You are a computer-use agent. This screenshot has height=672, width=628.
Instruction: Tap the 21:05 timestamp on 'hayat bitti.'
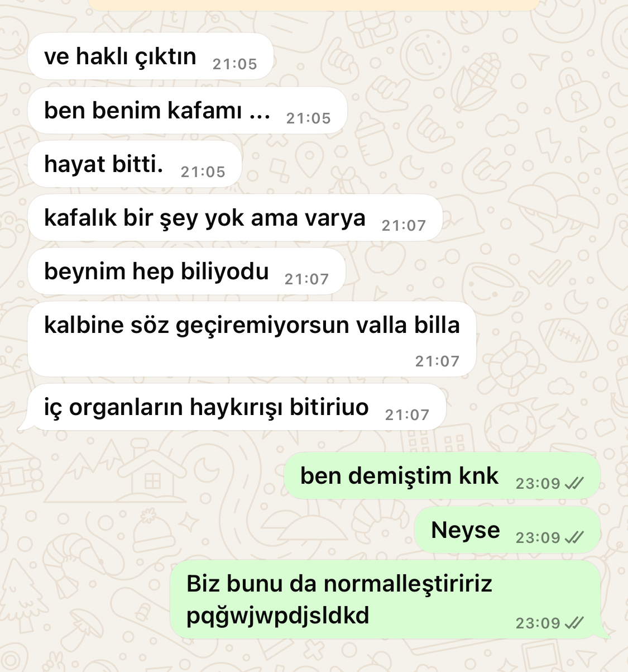(203, 172)
